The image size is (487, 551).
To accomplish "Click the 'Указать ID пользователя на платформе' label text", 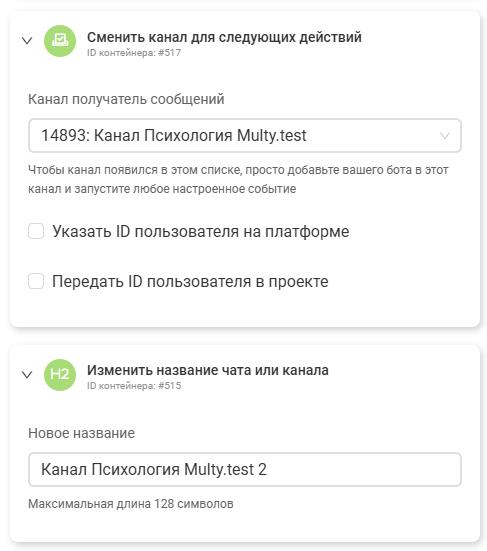I will pyautogui.click(x=201, y=231).
